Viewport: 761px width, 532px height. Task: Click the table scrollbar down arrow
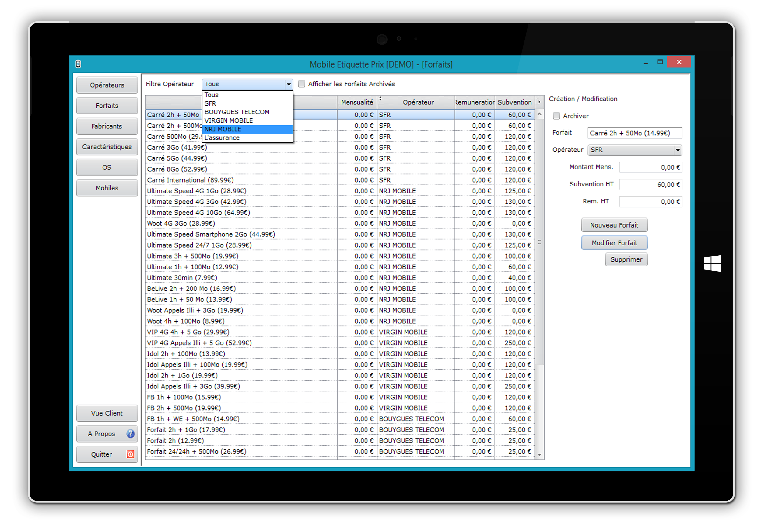tap(539, 454)
